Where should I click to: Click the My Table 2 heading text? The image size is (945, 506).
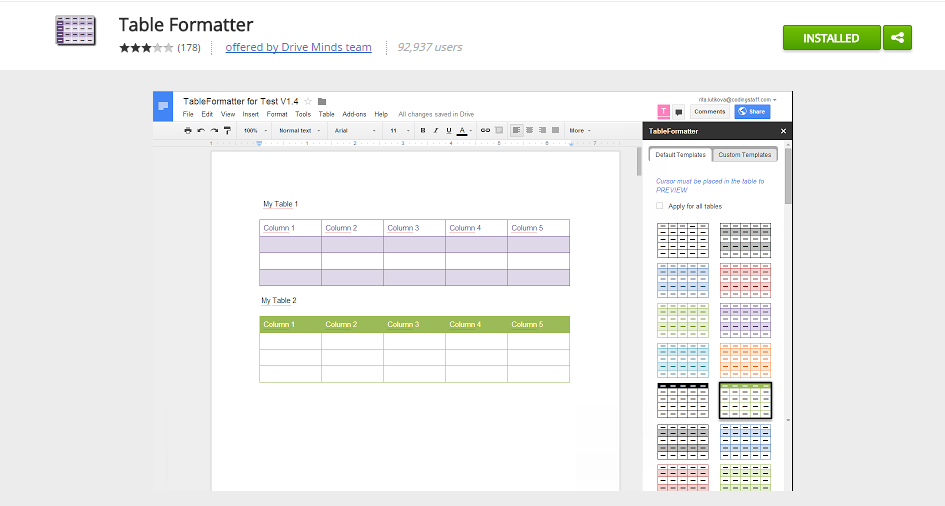click(x=278, y=300)
